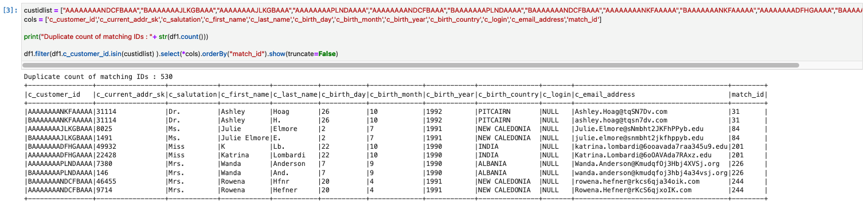This screenshot has width=868, height=206.
Task: Select customer id AAAAAAAANKFAAAAA in the table
Action: pos(60,112)
